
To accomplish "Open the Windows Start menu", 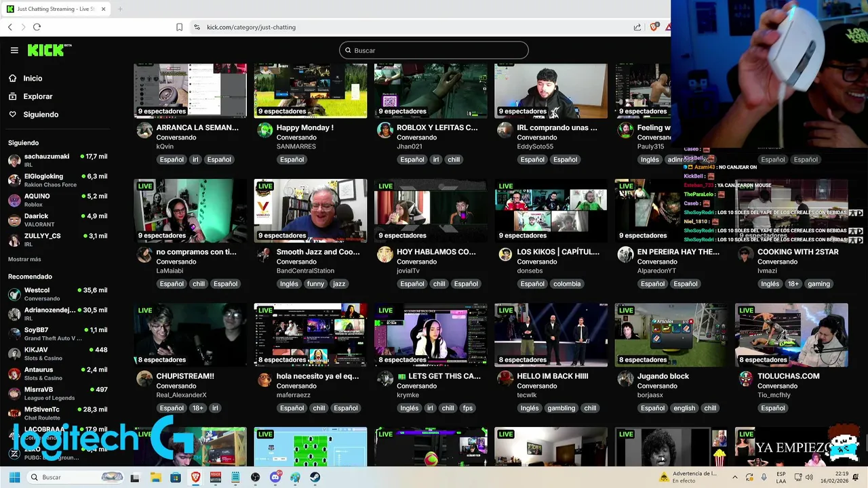I will pyautogui.click(x=14, y=477).
